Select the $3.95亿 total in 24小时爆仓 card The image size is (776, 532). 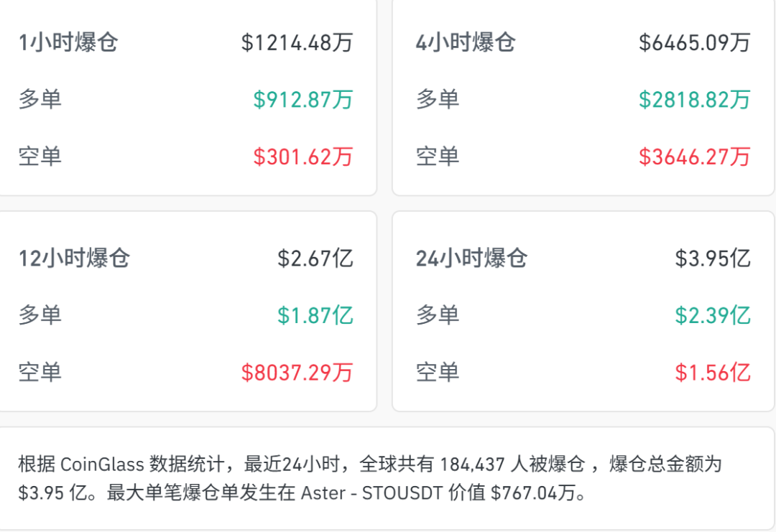point(713,258)
